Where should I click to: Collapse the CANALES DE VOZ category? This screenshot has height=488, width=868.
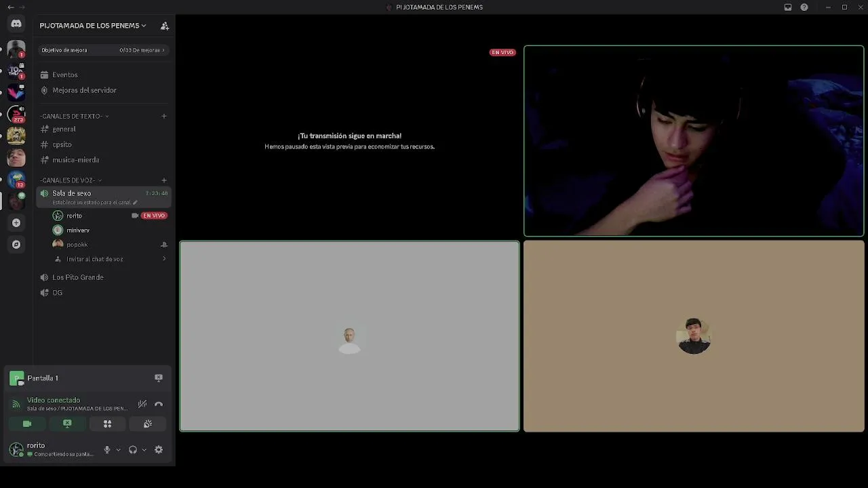click(x=71, y=180)
